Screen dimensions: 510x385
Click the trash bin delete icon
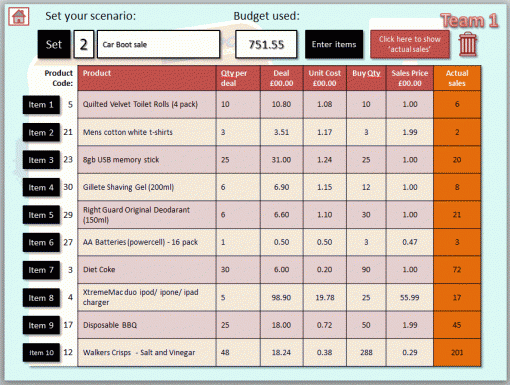(x=467, y=44)
